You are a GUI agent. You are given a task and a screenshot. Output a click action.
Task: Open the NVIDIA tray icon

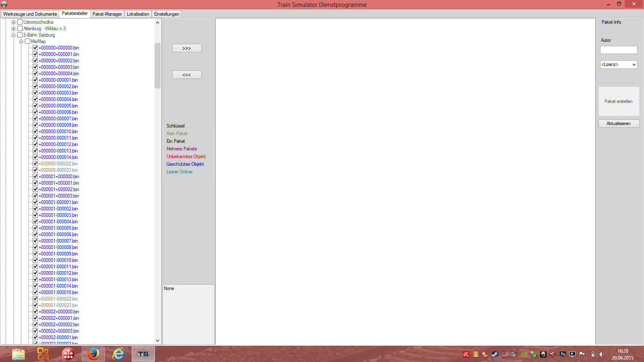(524, 354)
